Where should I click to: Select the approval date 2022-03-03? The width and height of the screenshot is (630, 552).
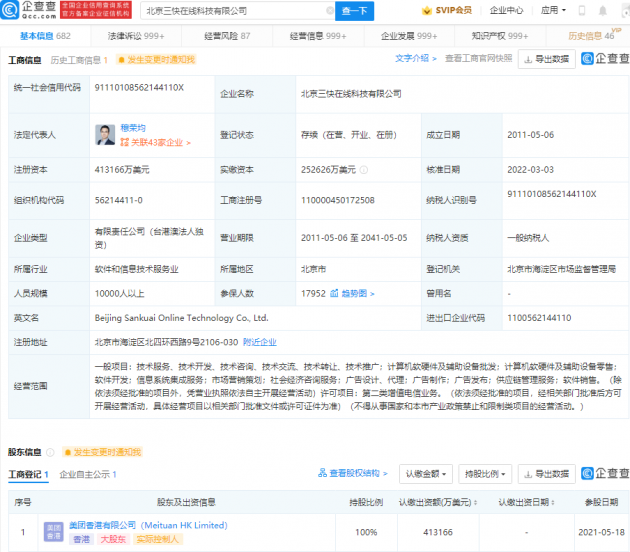530,170
